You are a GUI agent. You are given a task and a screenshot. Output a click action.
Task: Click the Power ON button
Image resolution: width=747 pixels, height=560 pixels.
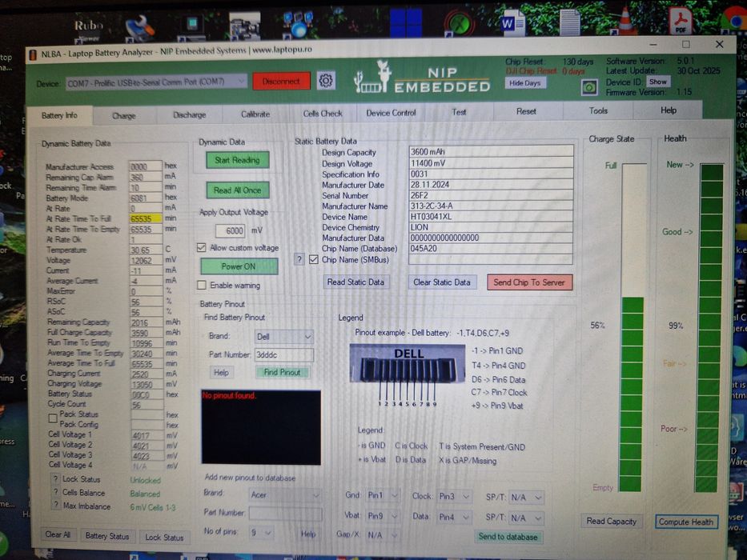pyautogui.click(x=239, y=266)
